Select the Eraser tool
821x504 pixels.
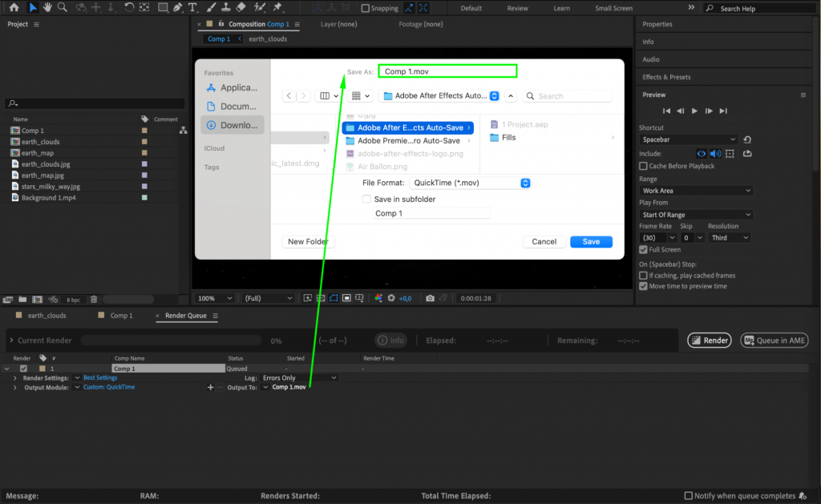[x=241, y=8]
